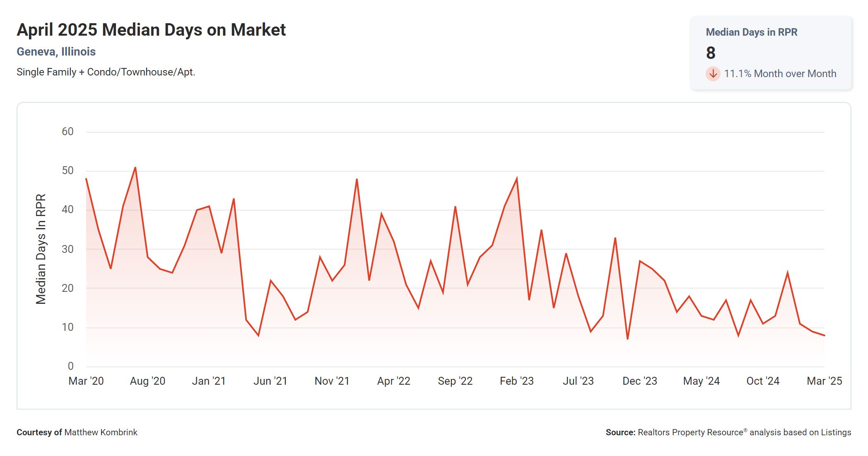
Task: Click the Mar '25 x-axis label
Action: coord(824,381)
